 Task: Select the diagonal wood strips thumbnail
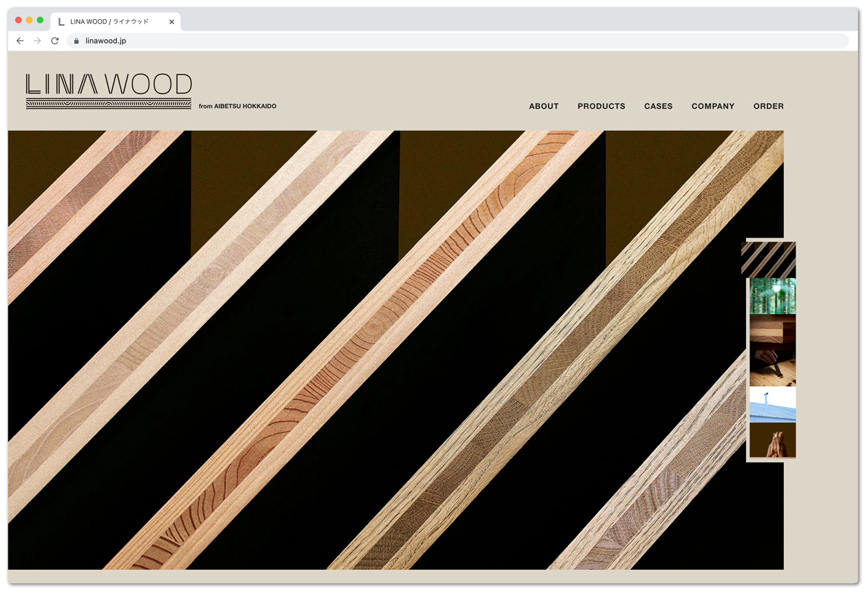769,260
